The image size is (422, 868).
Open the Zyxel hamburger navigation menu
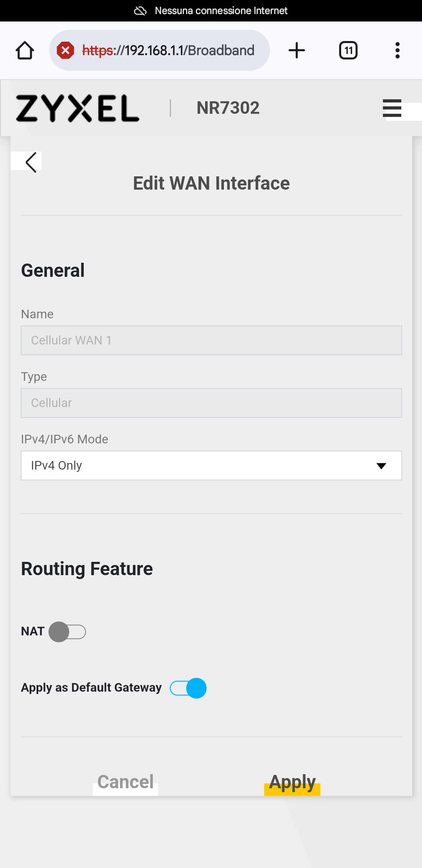392,108
